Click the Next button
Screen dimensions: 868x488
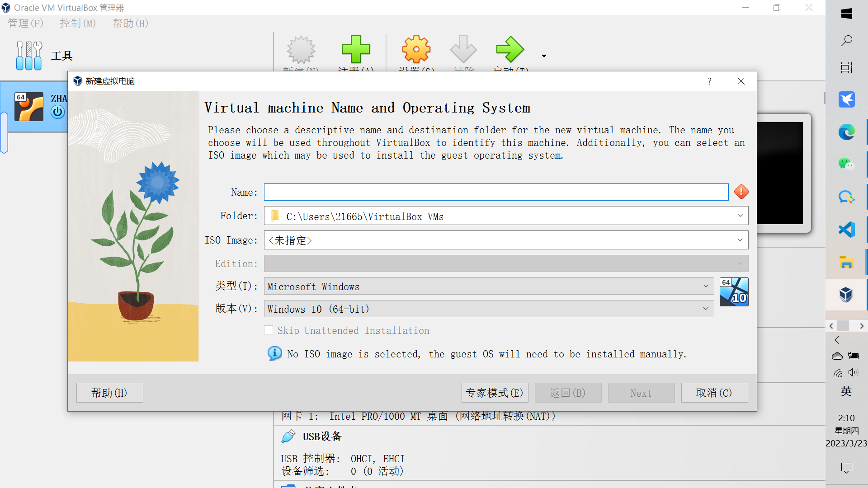click(x=641, y=393)
